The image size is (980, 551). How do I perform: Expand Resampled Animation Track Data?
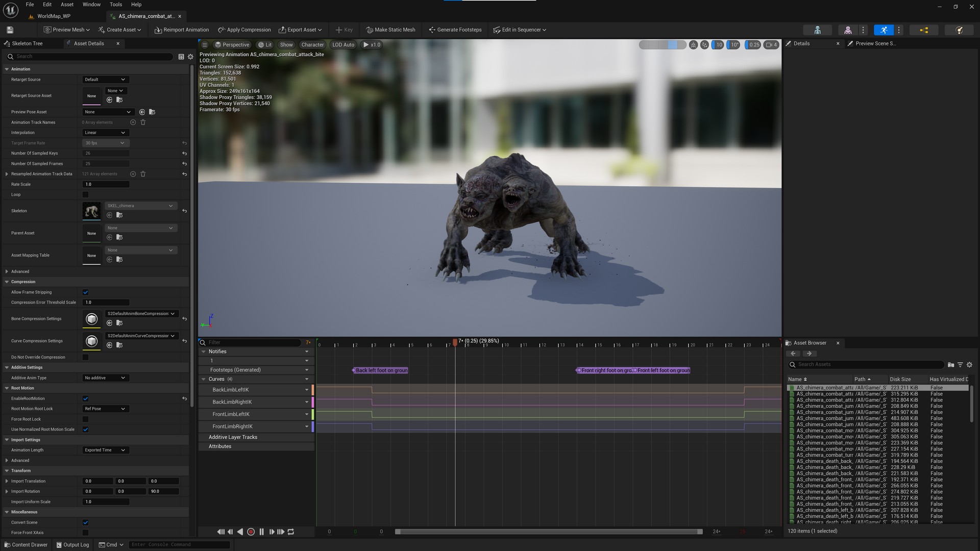tap(7, 174)
